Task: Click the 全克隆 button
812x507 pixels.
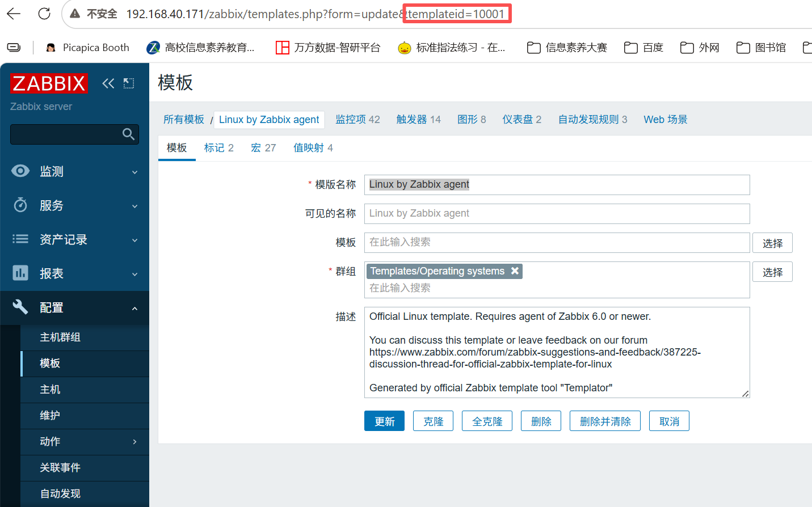Action: point(487,421)
